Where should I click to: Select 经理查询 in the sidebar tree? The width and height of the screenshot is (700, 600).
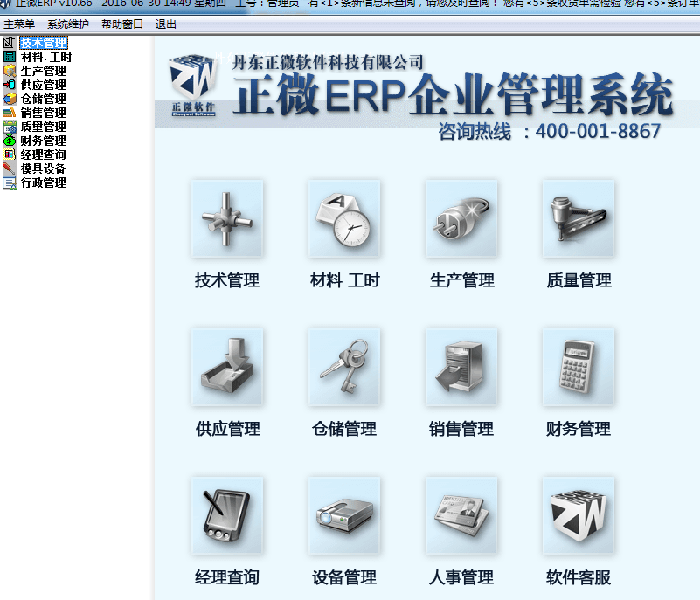44,155
